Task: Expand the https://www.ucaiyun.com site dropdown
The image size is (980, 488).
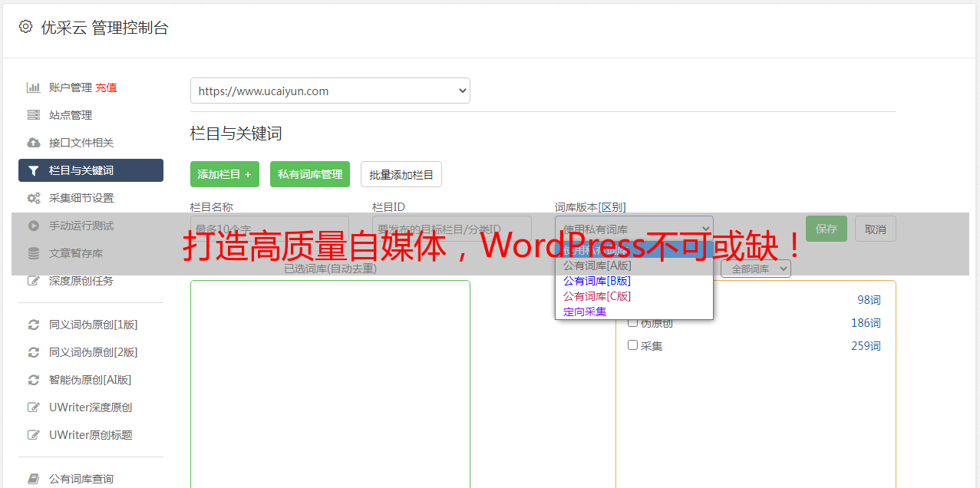Action: pyautogui.click(x=330, y=91)
